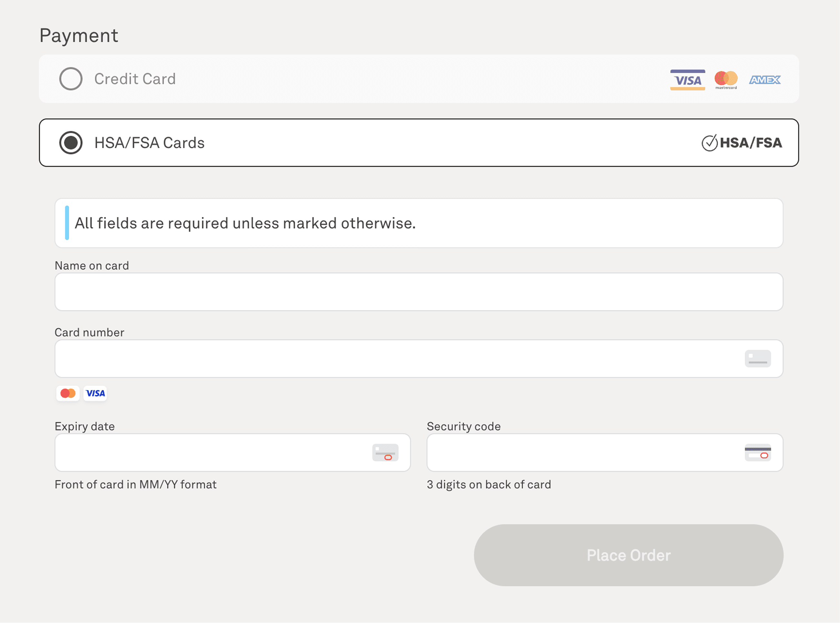Click the card-back icon in Security code field
Screen dimensions: 840x623
(x=757, y=452)
